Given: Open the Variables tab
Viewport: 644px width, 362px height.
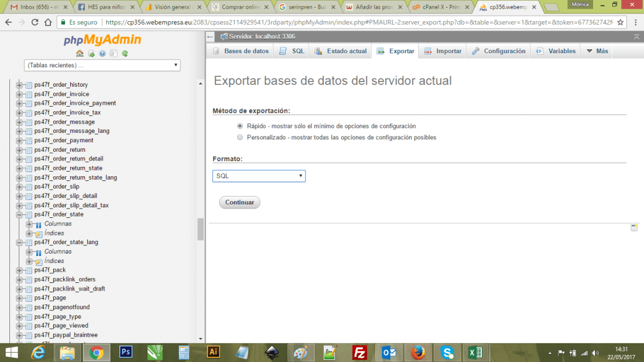Looking at the screenshot, I should (x=556, y=52).
